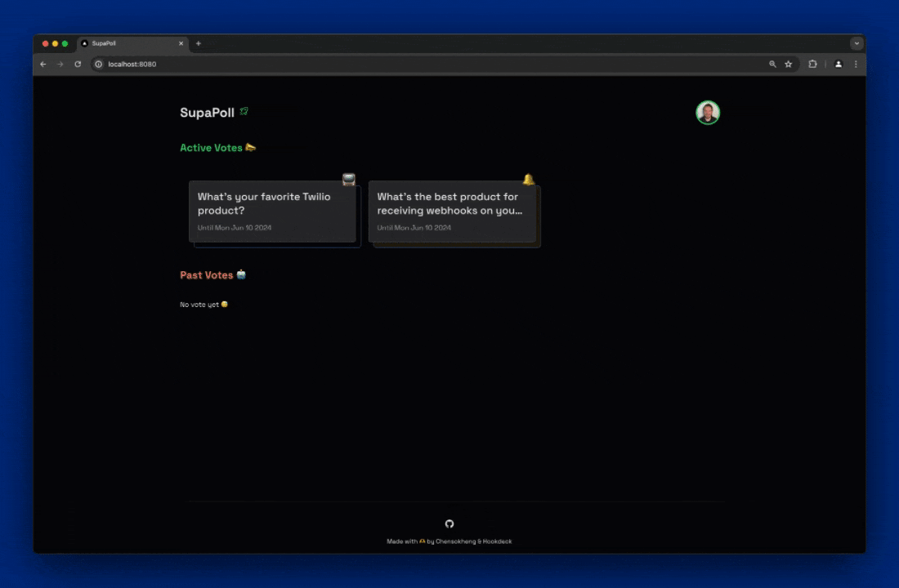Open the browser extensions puzzle icon
The width and height of the screenshot is (899, 588).
[812, 65]
